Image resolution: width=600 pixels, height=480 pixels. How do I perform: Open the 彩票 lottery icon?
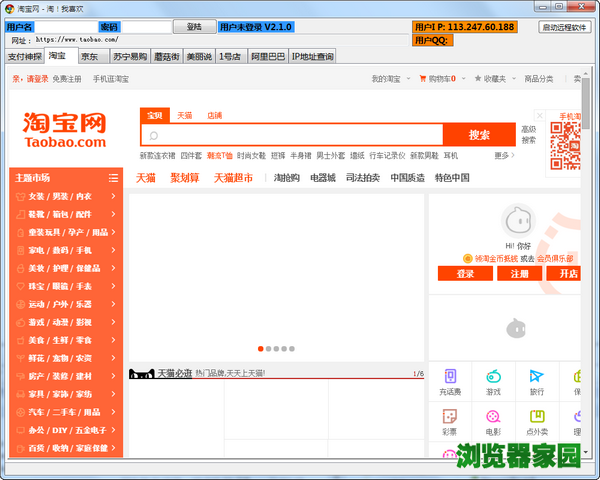pos(450,417)
